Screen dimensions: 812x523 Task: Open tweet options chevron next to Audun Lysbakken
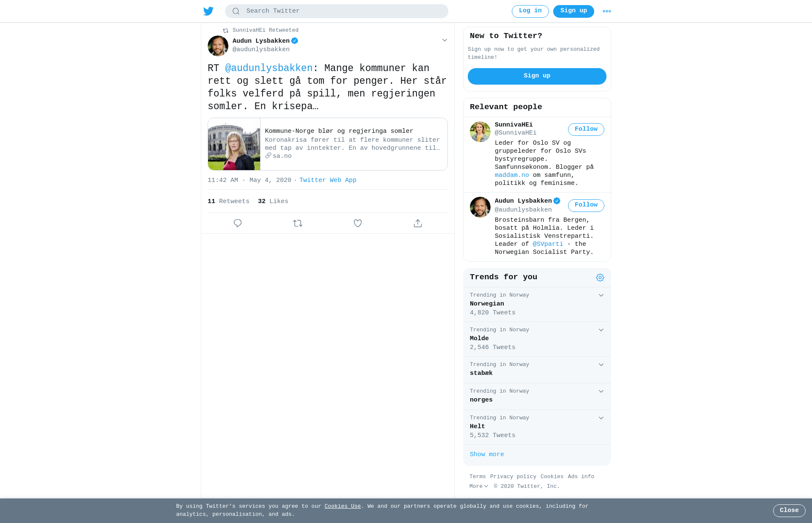444,40
